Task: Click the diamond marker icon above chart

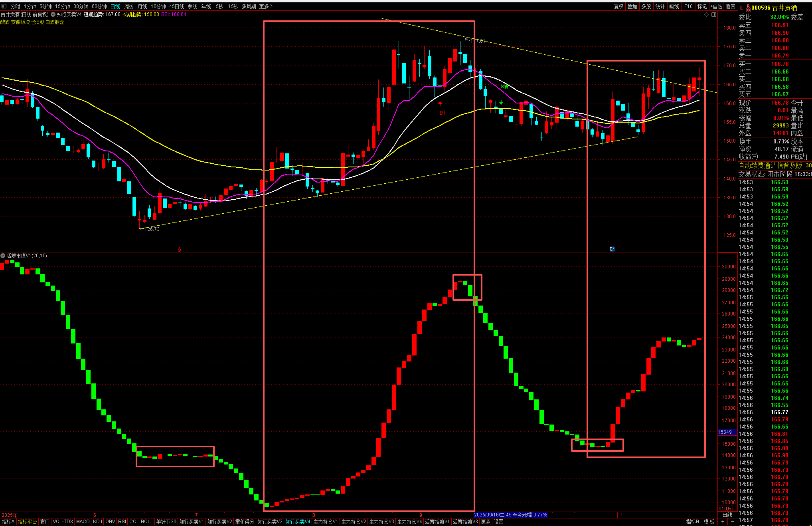Action: coord(707,14)
